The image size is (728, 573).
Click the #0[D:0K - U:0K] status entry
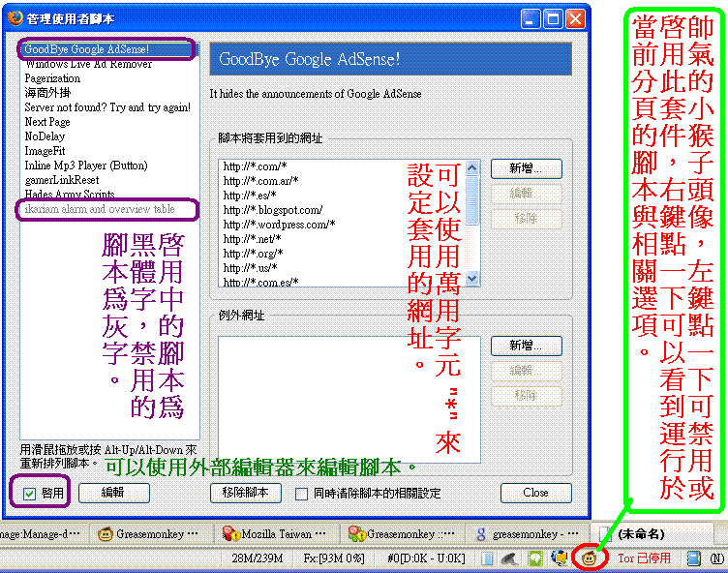click(426, 558)
